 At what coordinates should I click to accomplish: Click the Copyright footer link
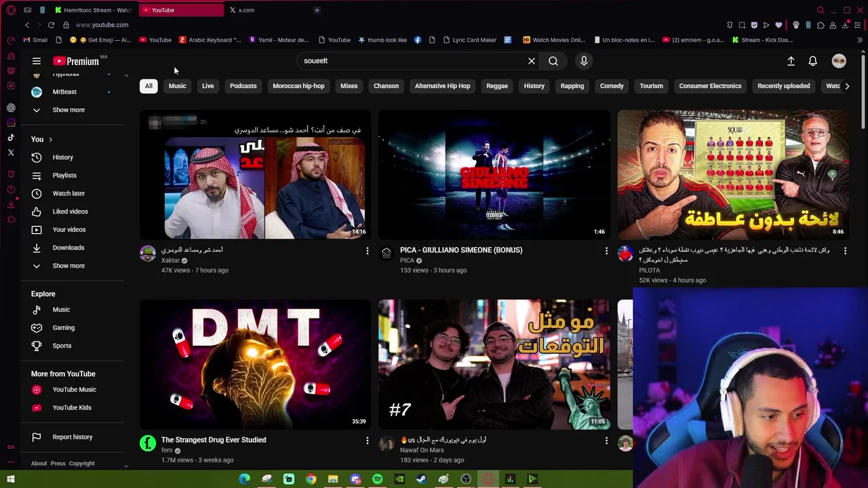click(81, 464)
